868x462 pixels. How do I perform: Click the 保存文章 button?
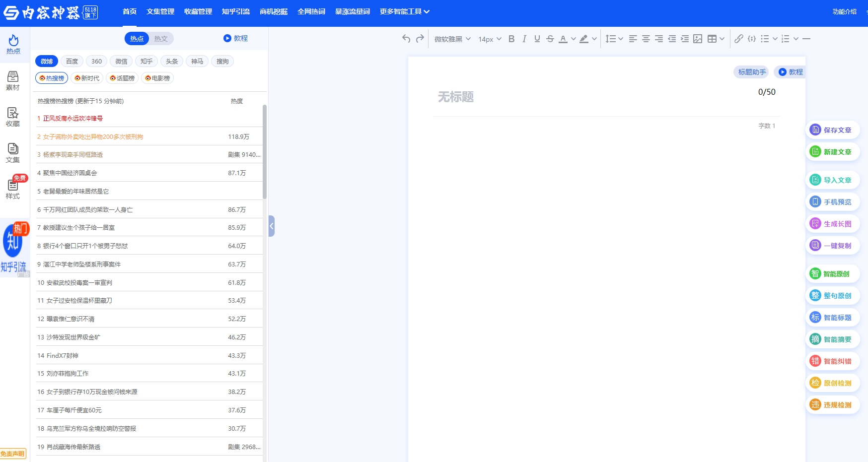(832, 130)
